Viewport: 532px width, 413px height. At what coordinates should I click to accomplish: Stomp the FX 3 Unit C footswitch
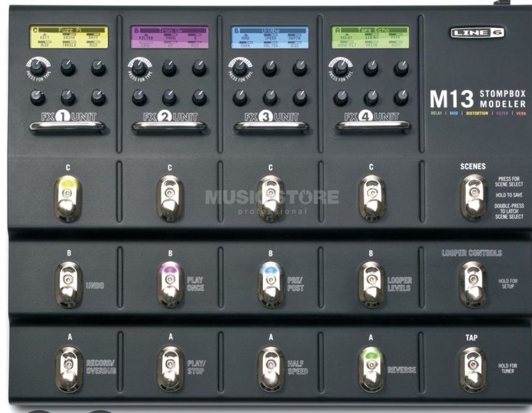(270, 198)
